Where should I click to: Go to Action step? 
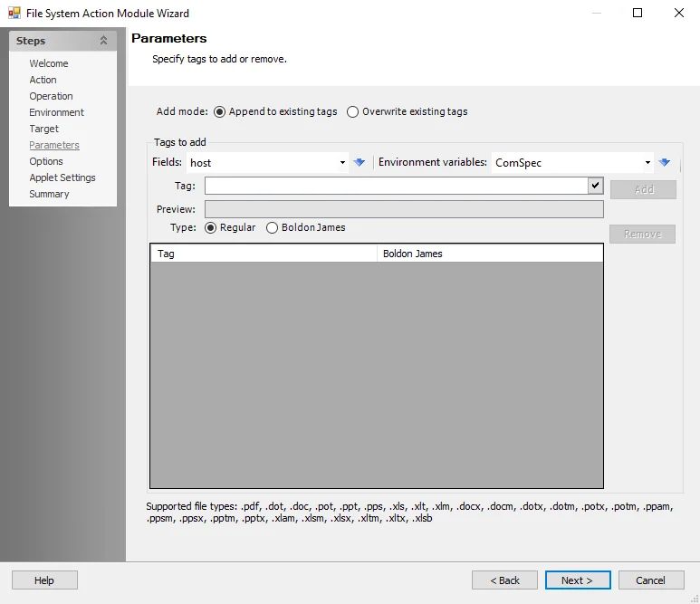point(43,80)
